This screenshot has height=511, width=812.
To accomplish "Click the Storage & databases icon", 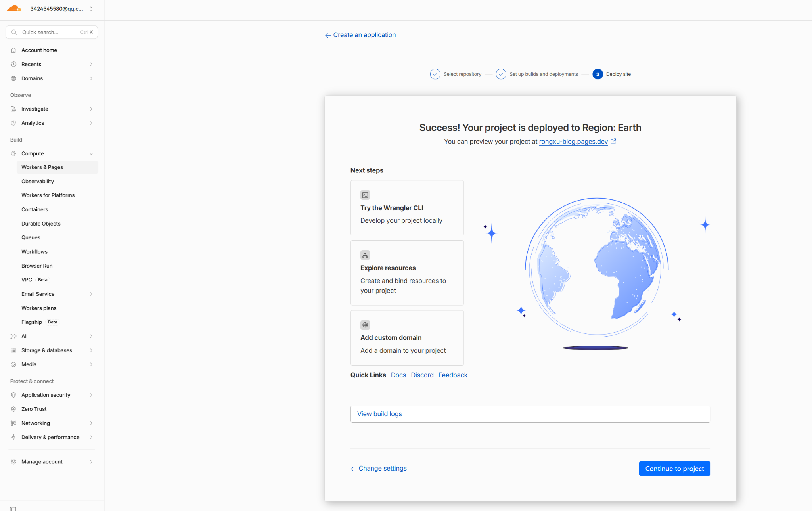I will (x=13, y=350).
